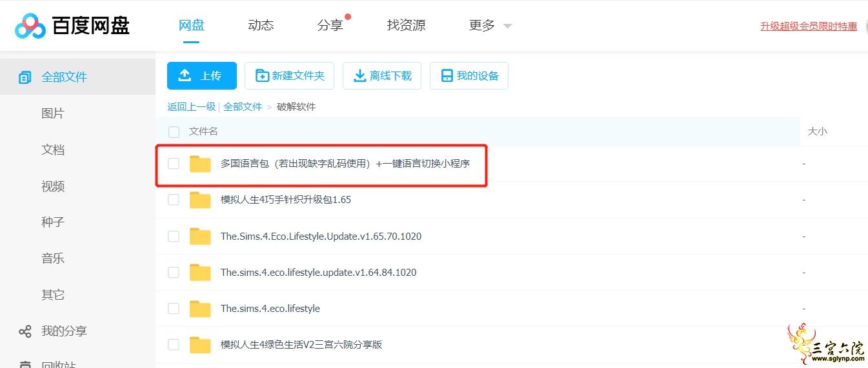
Task: Open 音乐 category in sidebar
Action: pyautogui.click(x=53, y=258)
